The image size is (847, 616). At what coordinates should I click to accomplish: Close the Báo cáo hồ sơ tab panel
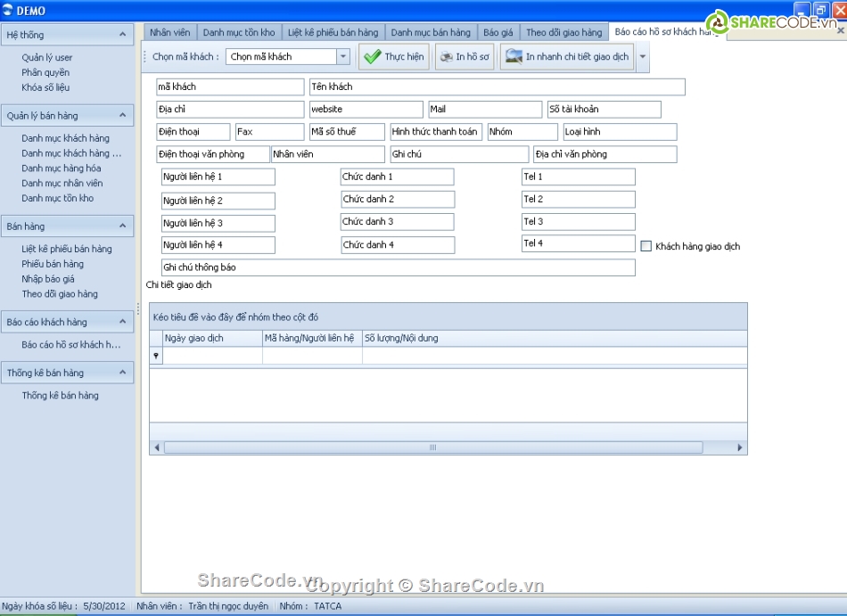[x=841, y=31]
